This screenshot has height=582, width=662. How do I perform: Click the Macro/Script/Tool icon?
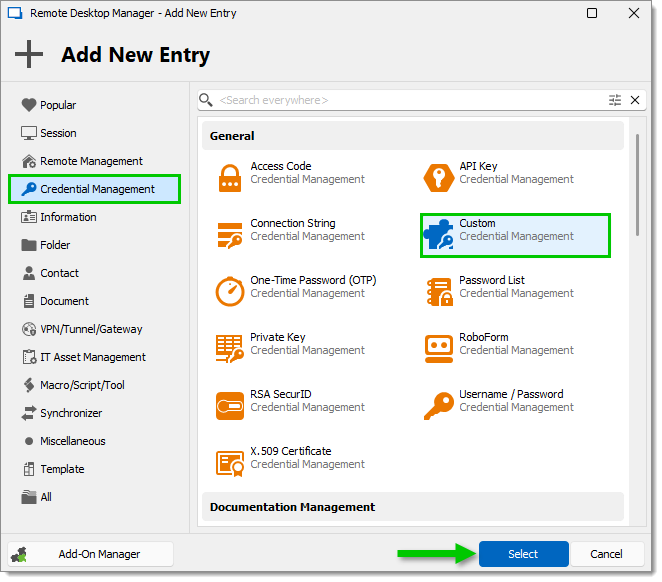click(29, 385)
